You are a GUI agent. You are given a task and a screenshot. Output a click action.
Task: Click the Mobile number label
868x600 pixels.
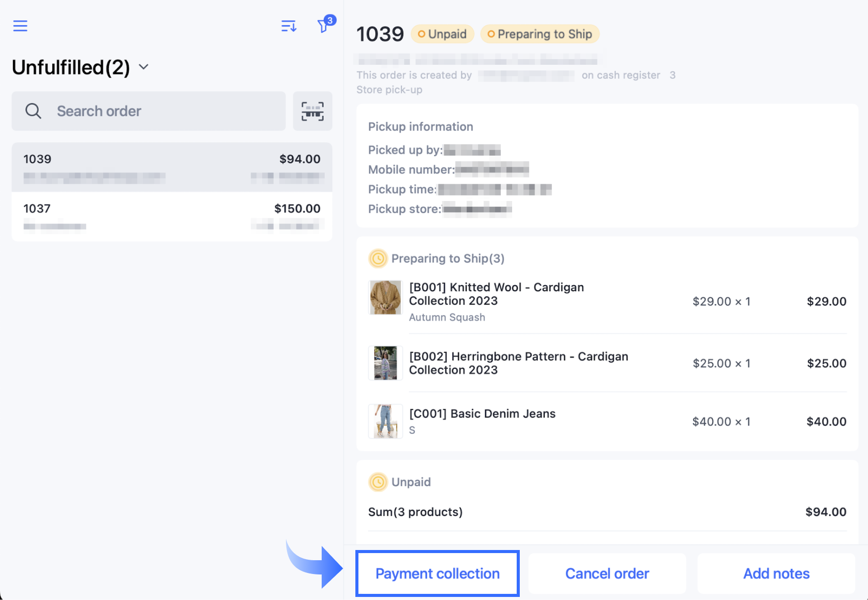(412, 169)
